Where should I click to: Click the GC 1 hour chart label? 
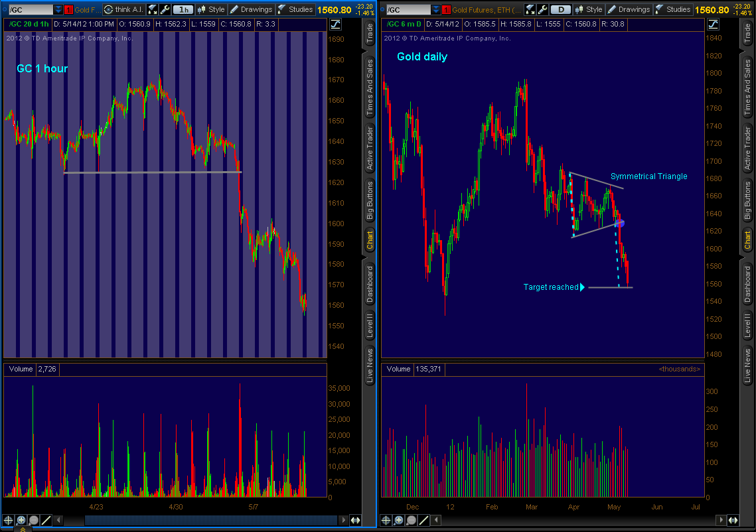pos(42,68)
